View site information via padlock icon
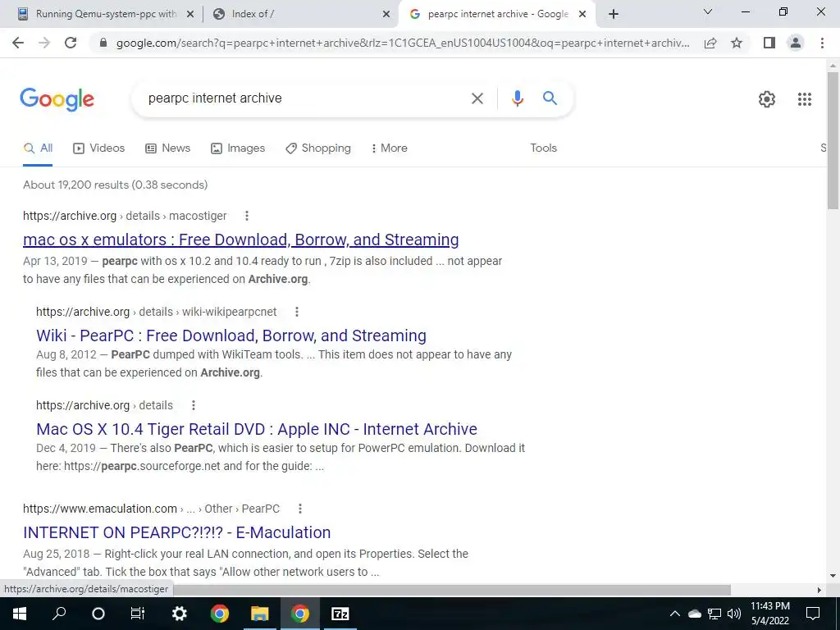This screenshot has height=630, width=840. (x=103, y=43)
